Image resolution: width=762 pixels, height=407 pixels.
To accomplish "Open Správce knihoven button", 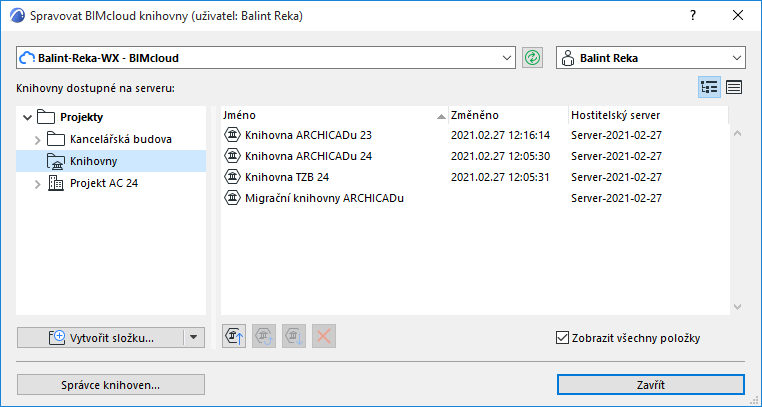I will coord(111,385).
